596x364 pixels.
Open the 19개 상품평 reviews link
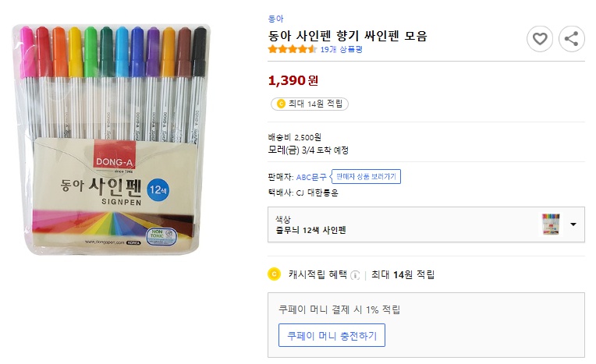[341, 49]
